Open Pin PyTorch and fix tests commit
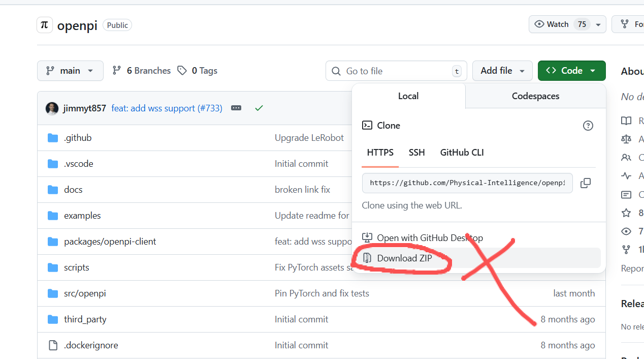Viewport: 644px width, 359px height. coord(322,293)
